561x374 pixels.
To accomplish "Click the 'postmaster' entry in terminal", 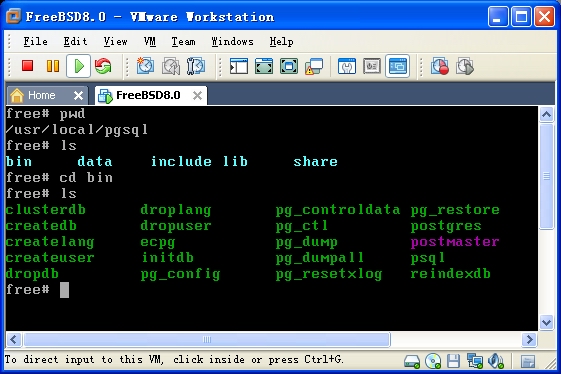I will [455, 242].
